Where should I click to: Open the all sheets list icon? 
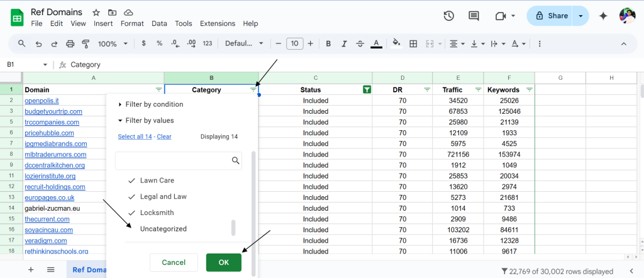(x=50, y=270)
